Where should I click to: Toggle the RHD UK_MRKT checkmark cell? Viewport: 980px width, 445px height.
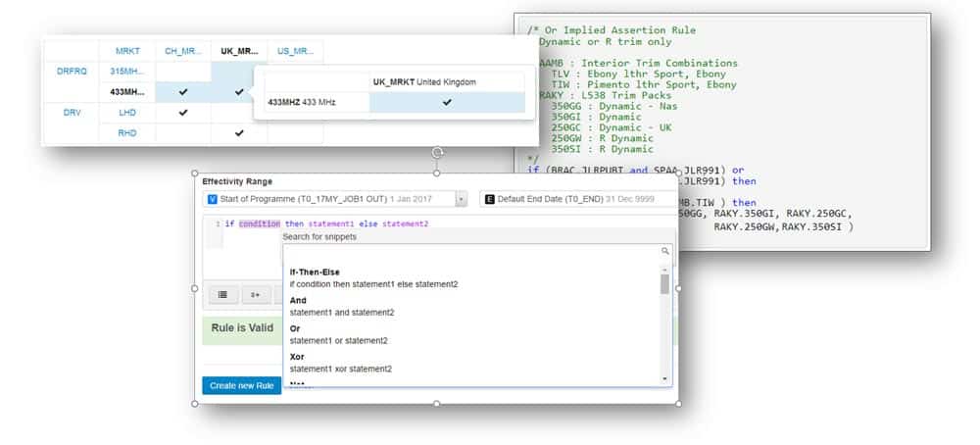tap(239, 132)
